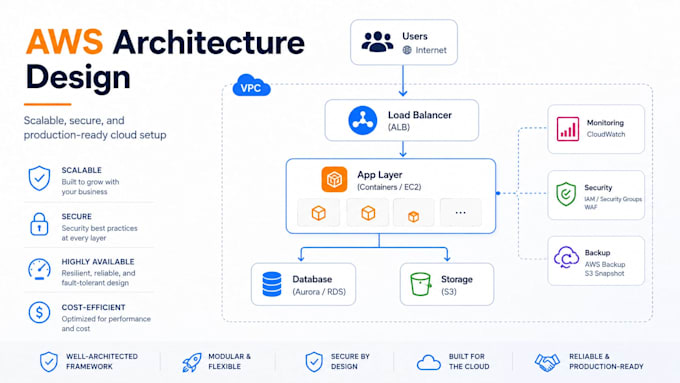Click the blue Database cylinder icon
The image size is (680, 383).
pyautogui.click(x=272, y=284)
